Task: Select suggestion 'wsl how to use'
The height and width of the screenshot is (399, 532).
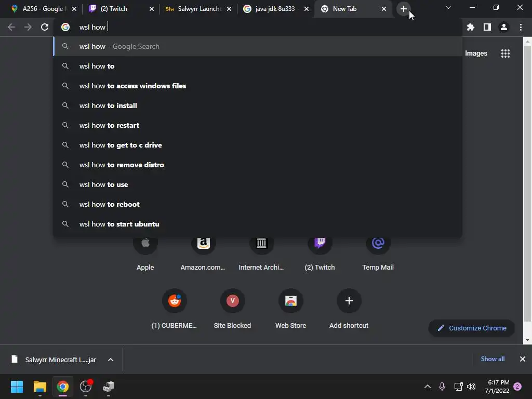Action: tap(258, 184)
